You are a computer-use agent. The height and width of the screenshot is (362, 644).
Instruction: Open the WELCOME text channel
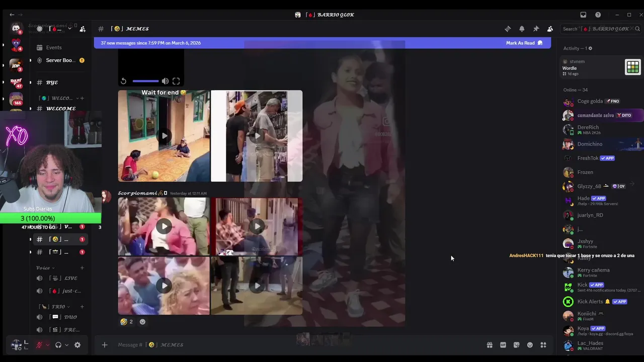click(x=58, y=109)
